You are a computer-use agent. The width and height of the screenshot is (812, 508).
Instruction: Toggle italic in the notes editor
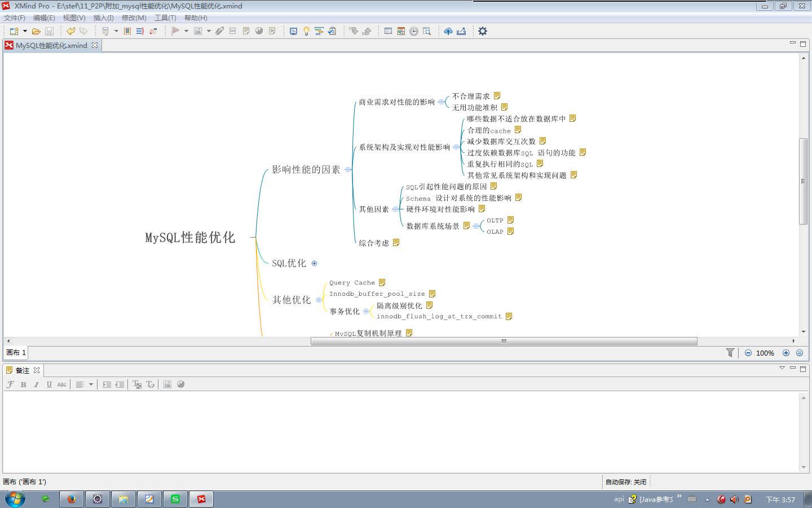click(x=36, y=384)
